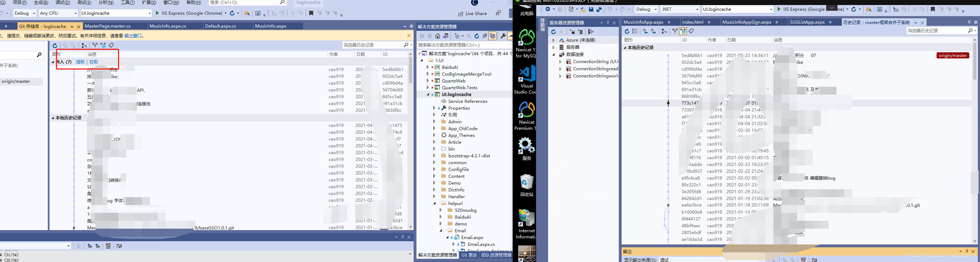The image size is (980, 262).
Task: Open the 工具(T) menu
Action: tap(128, 3)
